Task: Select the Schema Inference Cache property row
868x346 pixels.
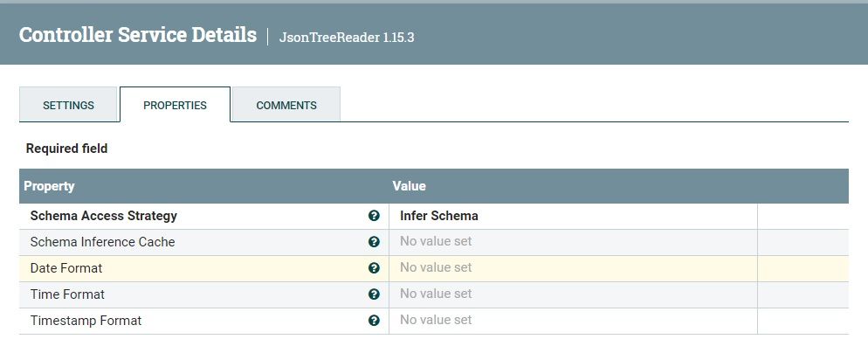Action: coord(433,242)
